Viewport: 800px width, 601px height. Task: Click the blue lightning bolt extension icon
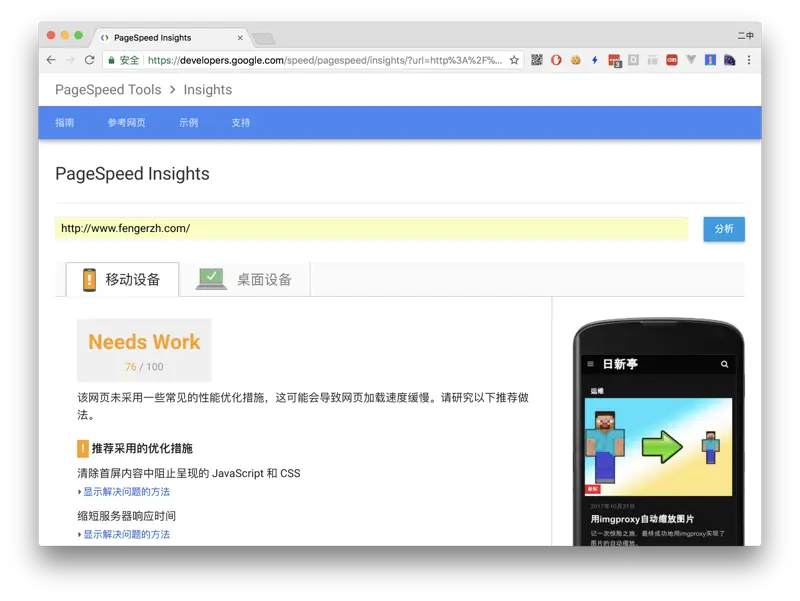595,60
